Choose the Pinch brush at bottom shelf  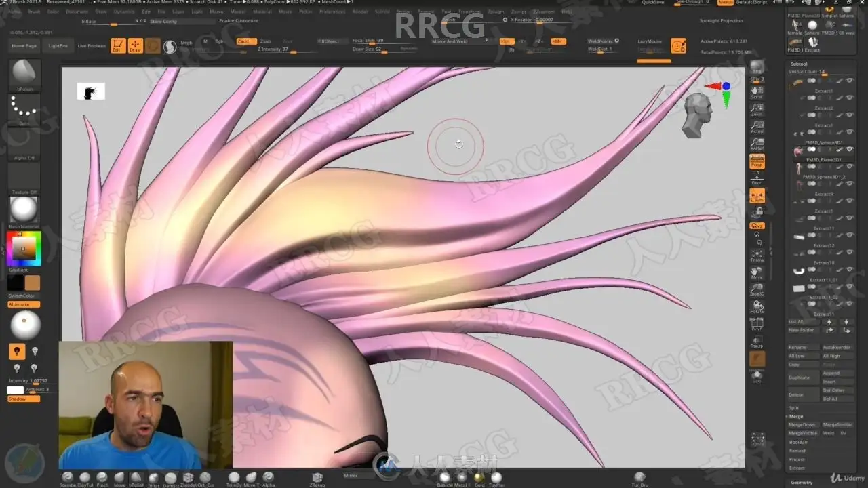[x=102, y=479]
